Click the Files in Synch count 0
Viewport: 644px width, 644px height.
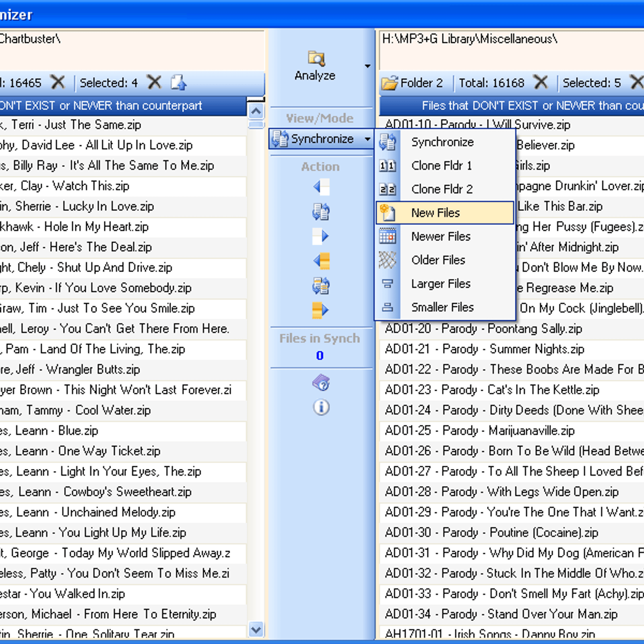point(320,356)
